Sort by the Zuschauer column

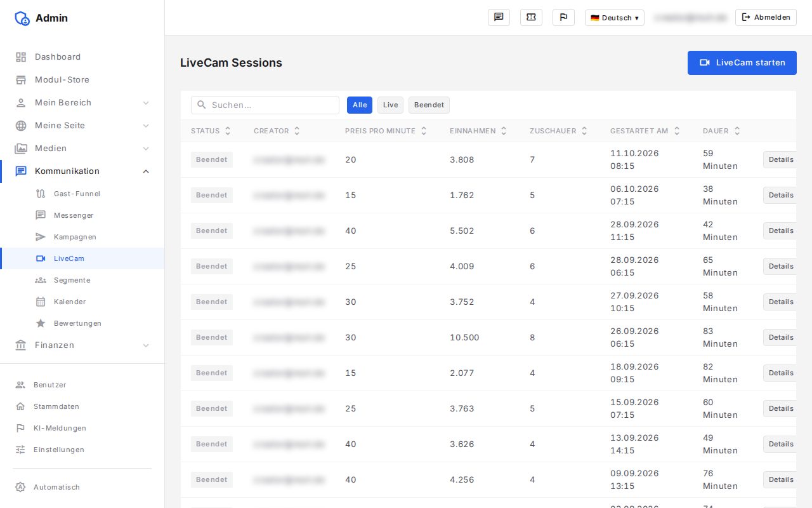(559, 131)
